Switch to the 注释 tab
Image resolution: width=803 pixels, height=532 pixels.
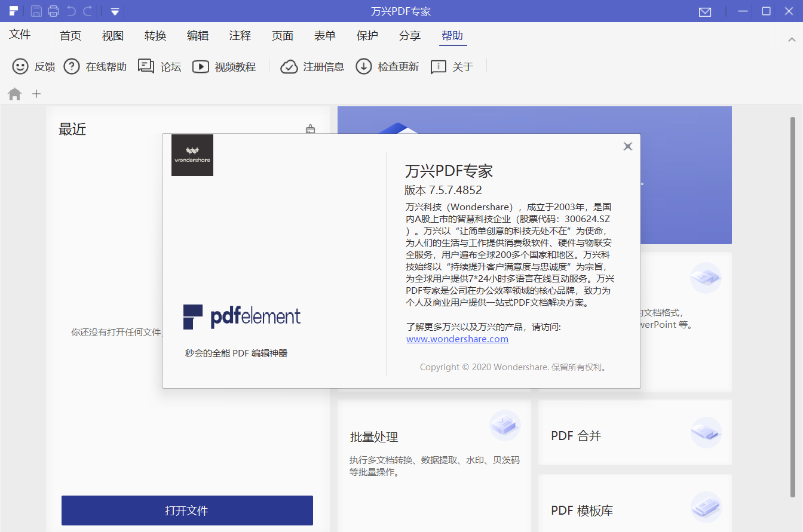[x=240, y=36]
